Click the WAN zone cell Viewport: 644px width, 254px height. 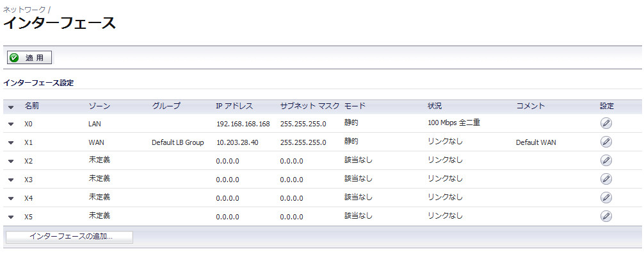[x=96, y=142]
